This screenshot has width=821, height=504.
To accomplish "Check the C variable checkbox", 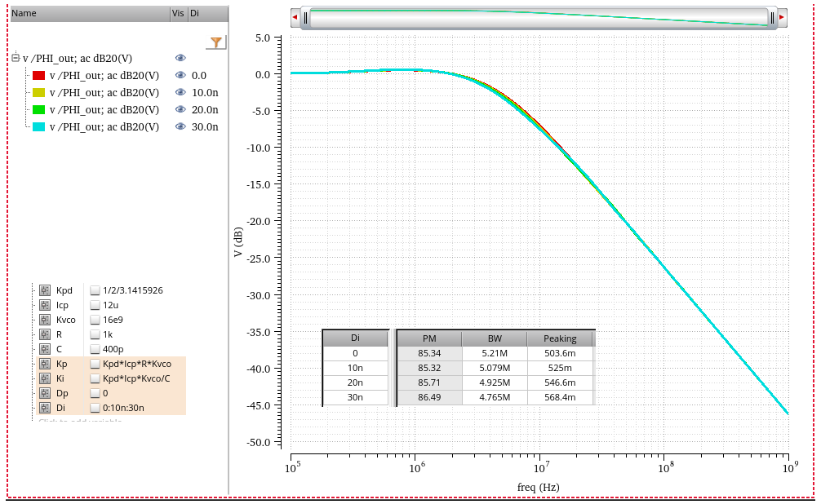I will (x=95, y=349).
